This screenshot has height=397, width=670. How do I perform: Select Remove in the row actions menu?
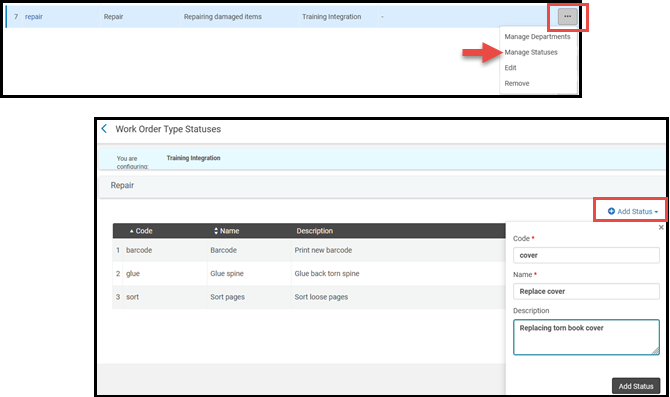point(517,83)
